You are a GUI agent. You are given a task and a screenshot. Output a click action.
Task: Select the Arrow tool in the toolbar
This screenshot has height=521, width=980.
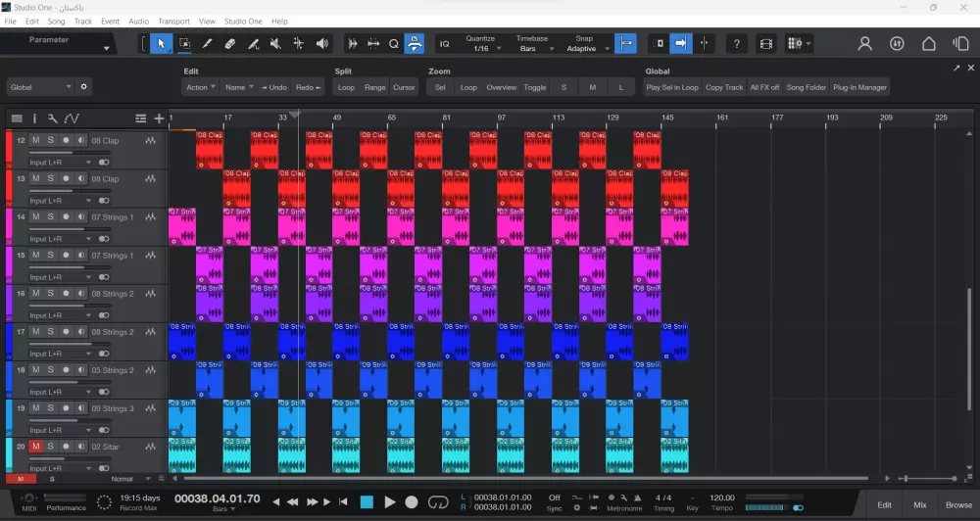pyautogui.click(x=162, y=43)
